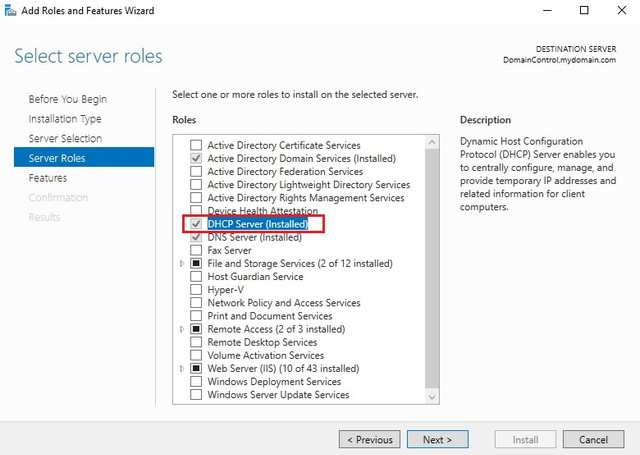The width and height of the screenshot is (640, 455).
Task: Check Active Directory Certificate Services checkbox
Action: point(196,145)
